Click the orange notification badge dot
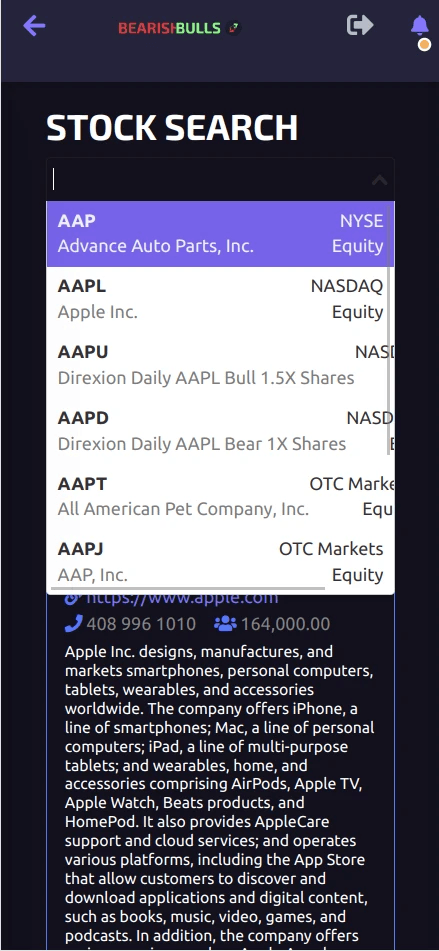 click(x=424, y=44)
